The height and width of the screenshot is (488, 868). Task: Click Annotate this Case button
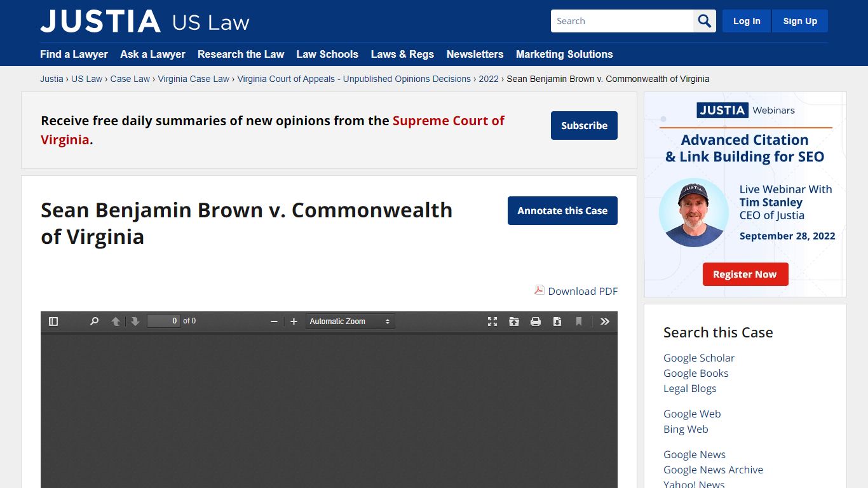[562, 210]
